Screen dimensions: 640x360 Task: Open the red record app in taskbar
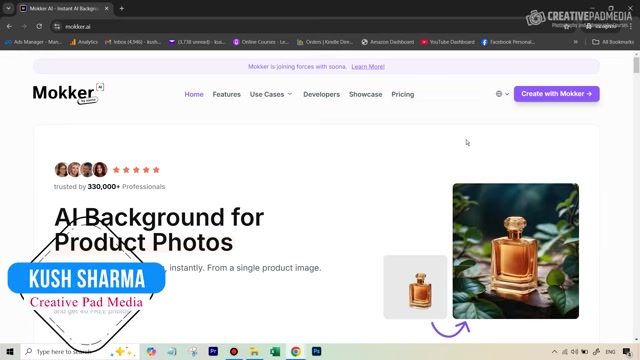[234, 351]
